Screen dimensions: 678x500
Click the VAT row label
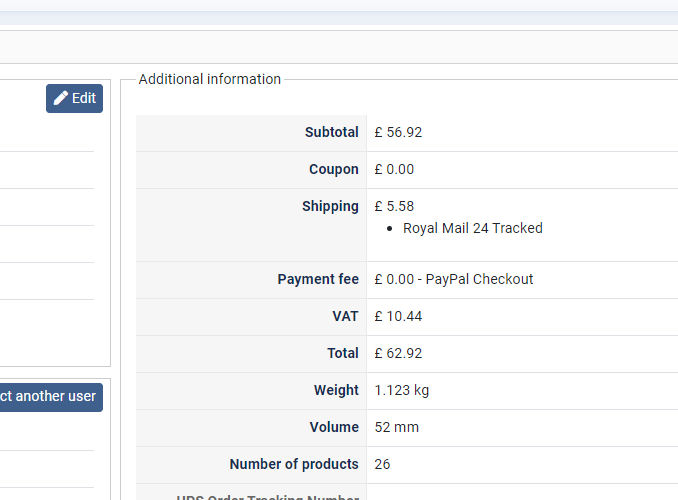click(x=345, y=316)
